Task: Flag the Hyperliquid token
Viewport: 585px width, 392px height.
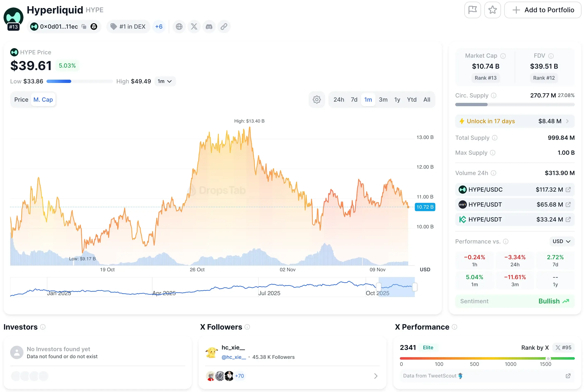Action: pos(473,10)
